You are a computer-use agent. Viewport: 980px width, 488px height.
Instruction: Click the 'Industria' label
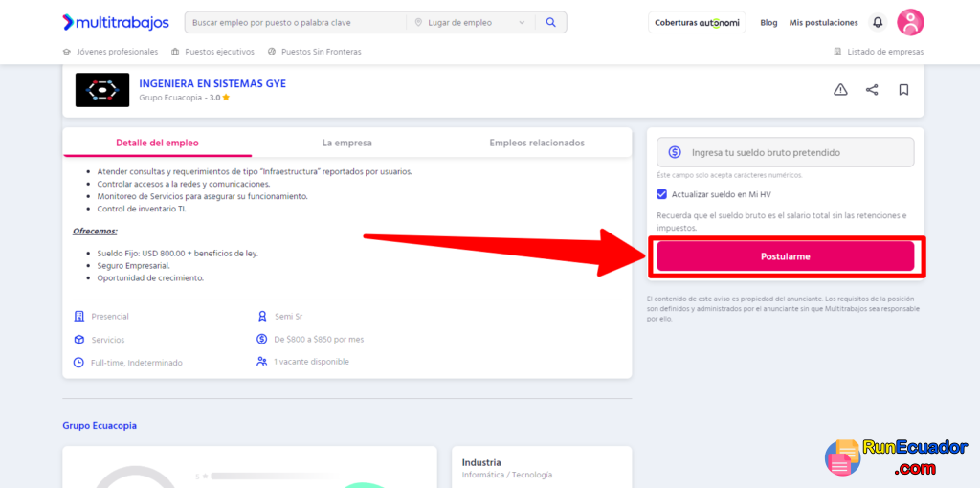pyautogui.click(x=481, y=462)
